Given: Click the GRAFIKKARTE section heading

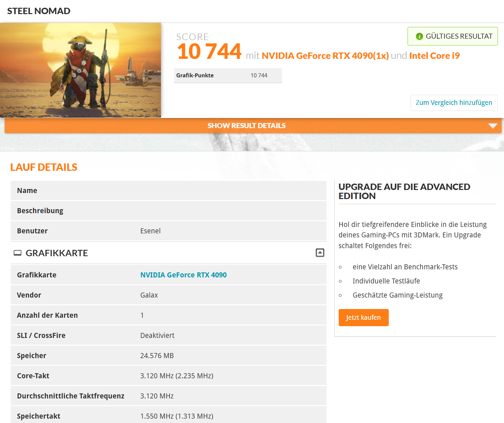Looking at the screenshot, I should (57, 253).
